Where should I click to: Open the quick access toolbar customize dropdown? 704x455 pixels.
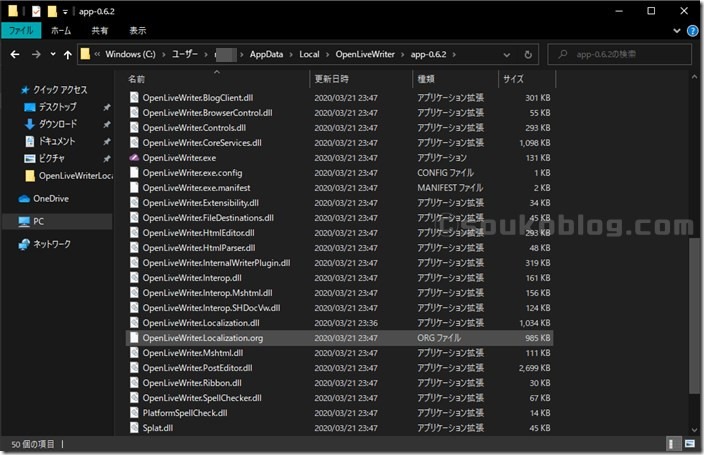[x=65, y=12]
